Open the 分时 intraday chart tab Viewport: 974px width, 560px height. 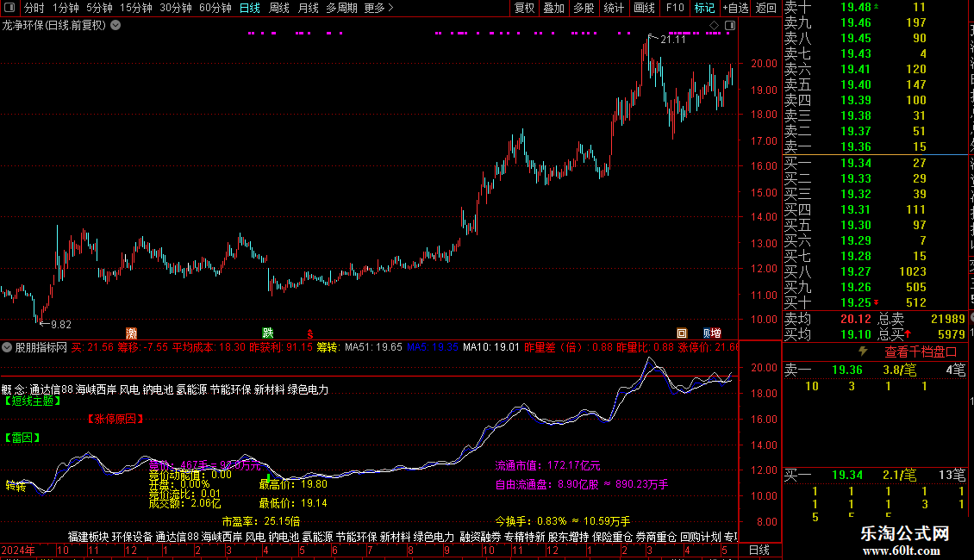34,8
